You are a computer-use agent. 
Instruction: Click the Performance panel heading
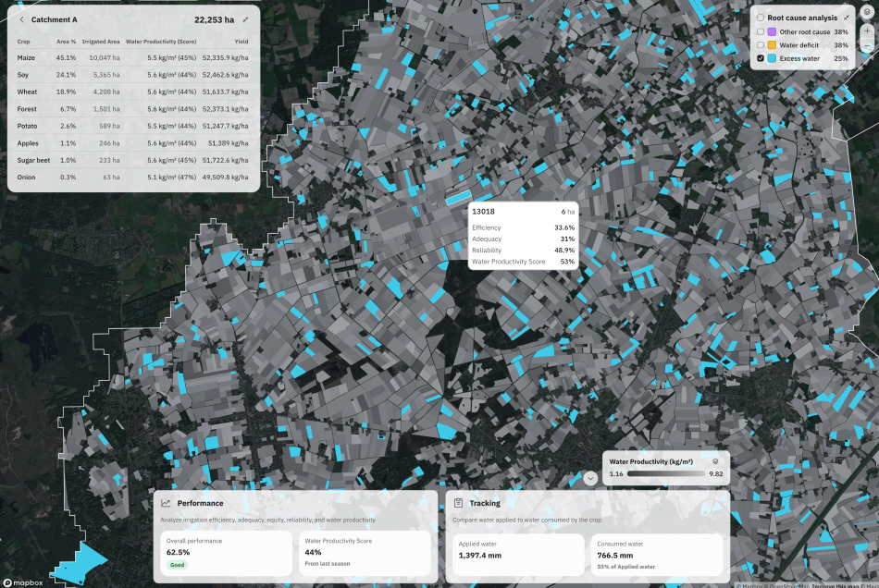[200, 503]
